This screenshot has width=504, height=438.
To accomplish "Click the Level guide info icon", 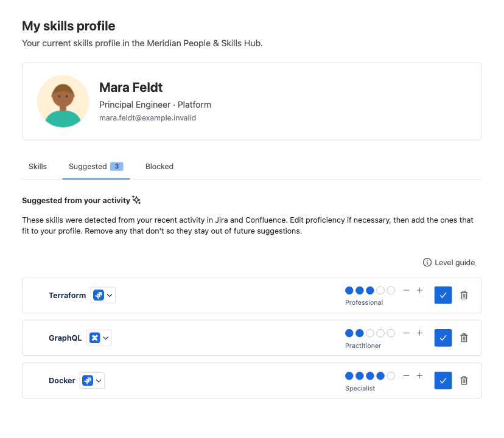I will click(427, 263).
